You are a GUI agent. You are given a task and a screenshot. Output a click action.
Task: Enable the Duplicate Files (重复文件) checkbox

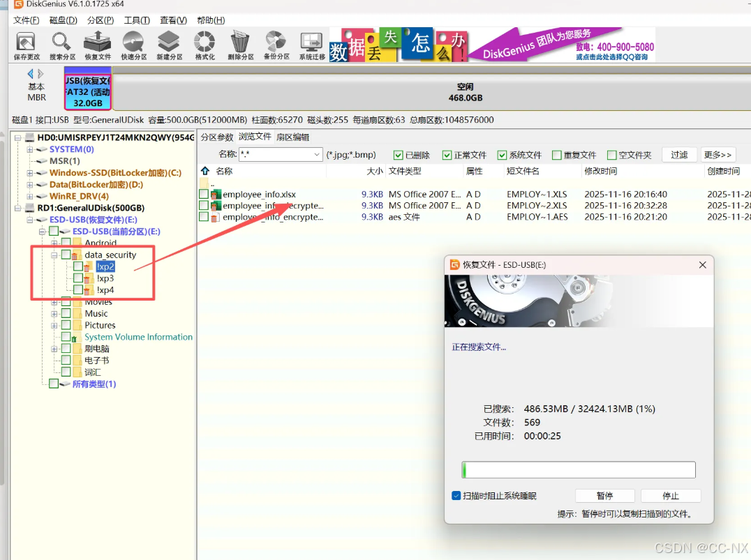pos(556,155)
